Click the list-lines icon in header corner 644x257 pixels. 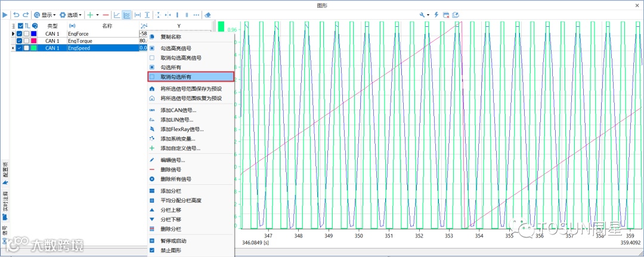point(14,26)
